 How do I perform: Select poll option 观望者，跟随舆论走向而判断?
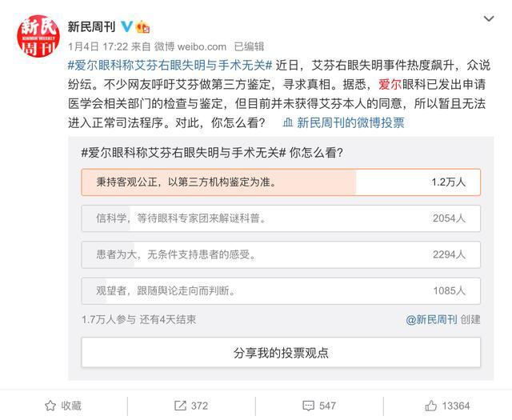[x=281, y=290]
